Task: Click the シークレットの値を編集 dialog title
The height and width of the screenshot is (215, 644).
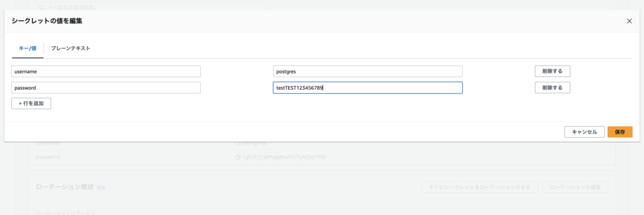Action: click(47, 21)
